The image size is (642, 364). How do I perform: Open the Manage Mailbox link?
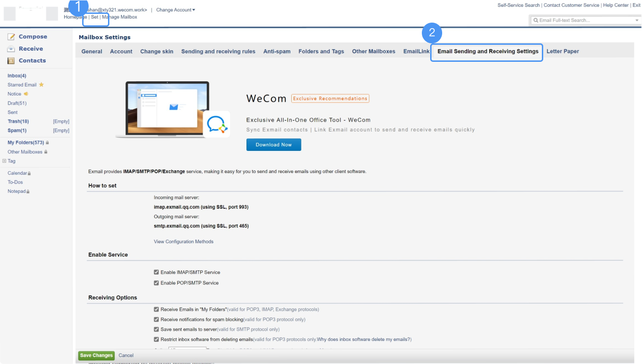pyautogui.click(x=120, y=17)
